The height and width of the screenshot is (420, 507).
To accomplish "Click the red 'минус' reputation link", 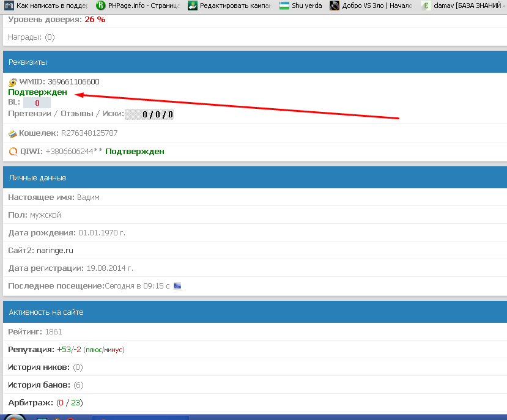I will 113,350.
